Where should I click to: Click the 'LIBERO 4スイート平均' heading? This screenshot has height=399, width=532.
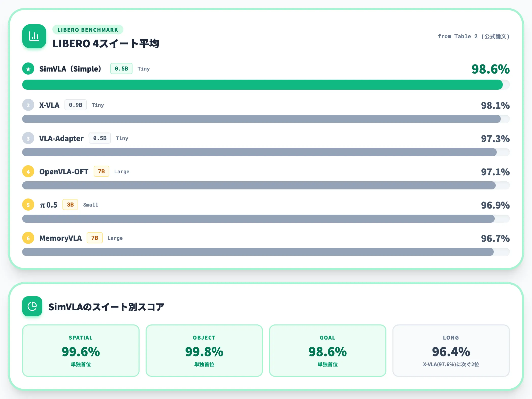point(106,44)
